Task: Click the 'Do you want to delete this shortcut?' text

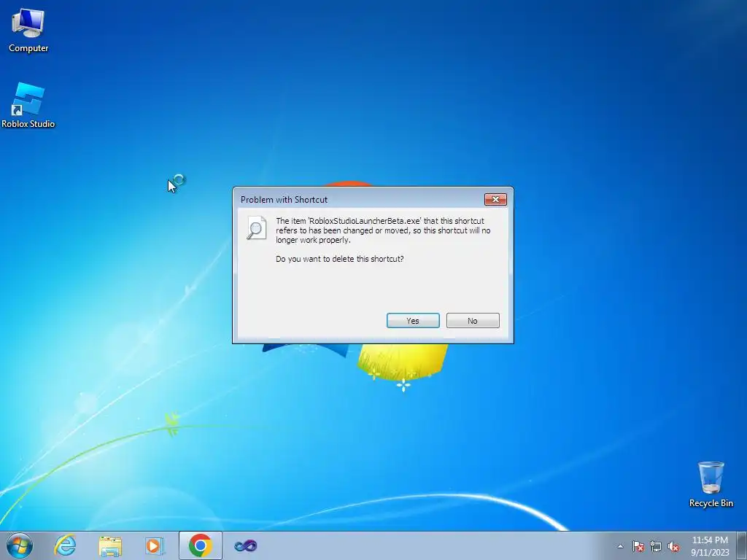Action: (x=340, y=259)
